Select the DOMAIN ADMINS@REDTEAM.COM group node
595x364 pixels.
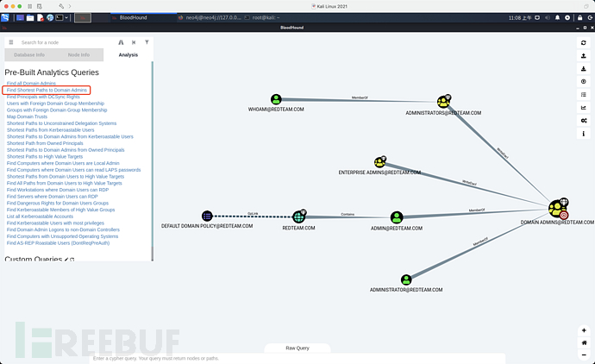click(x=558, y=209)
